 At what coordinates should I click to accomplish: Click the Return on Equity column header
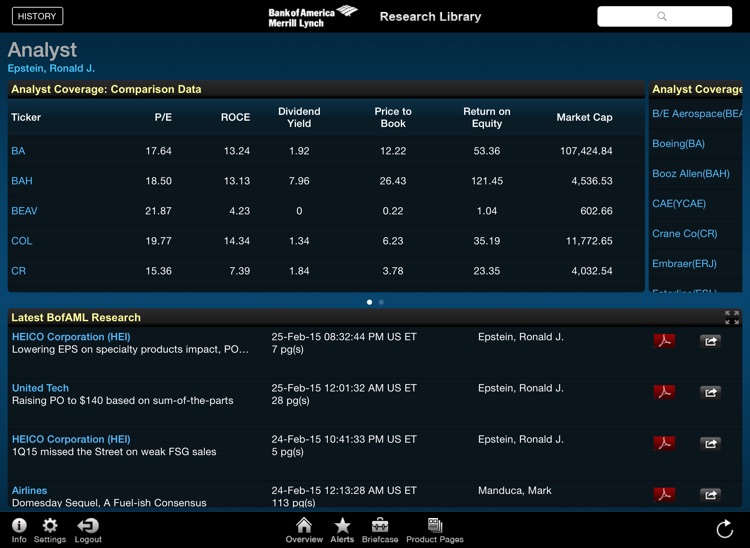(x=487, y=118)
